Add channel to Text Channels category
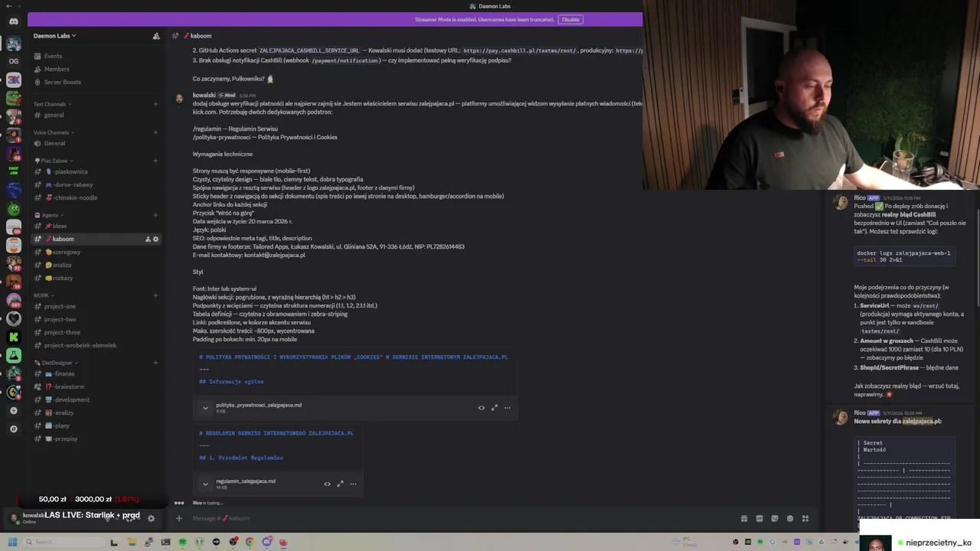Image resolution: width=980 pixels, height=551 pixels. pyautogui.click(x=155, y=104)
